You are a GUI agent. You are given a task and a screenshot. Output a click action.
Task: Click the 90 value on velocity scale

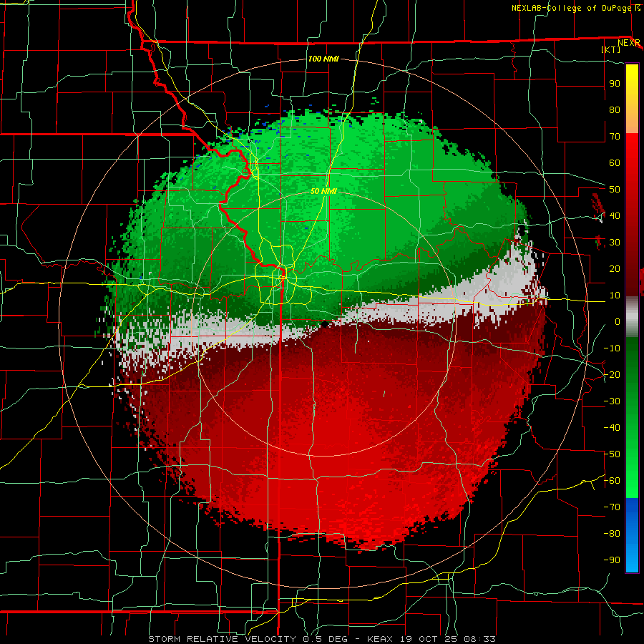(615, 84)
